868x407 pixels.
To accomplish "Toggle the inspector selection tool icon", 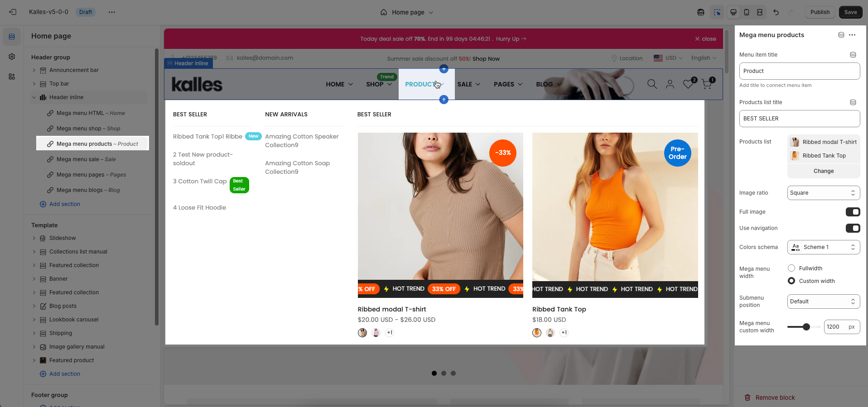I will (x=717, y=12).
